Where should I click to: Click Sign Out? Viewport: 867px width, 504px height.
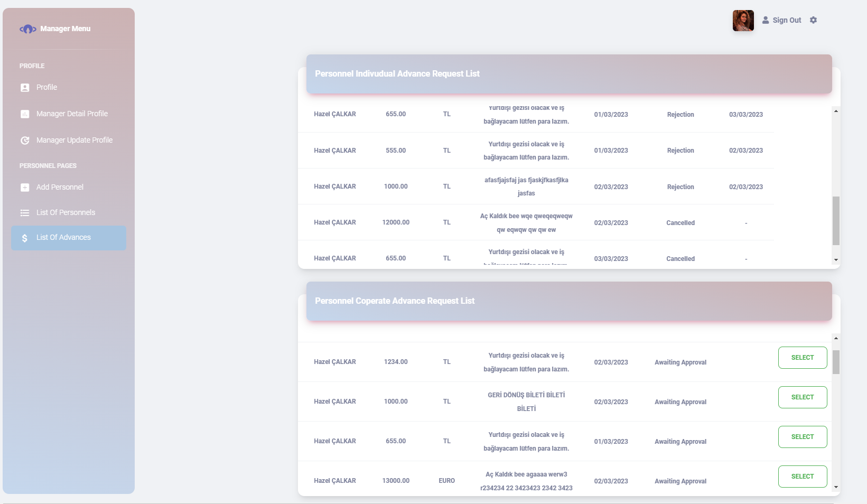pyautogui.click(x=787, y=20)
